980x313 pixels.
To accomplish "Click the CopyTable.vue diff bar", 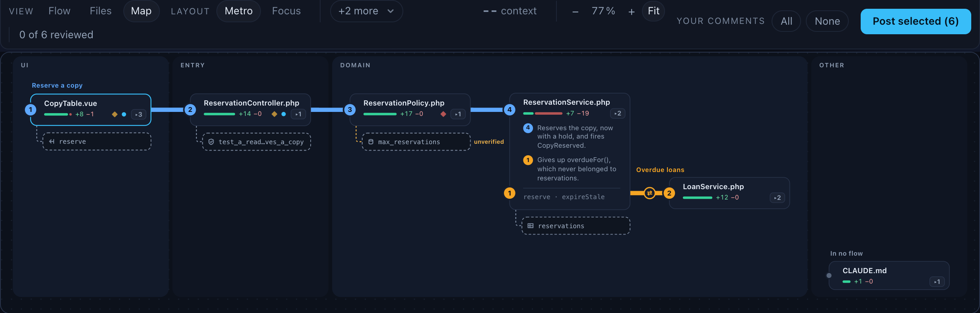I will (x=58, y=114).
